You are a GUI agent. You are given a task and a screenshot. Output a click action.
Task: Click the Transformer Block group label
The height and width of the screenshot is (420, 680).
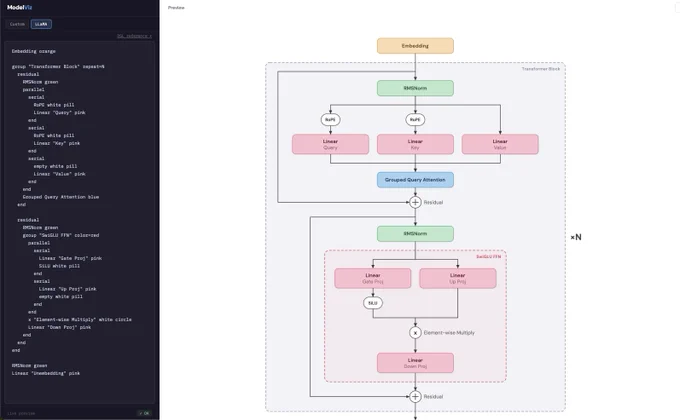pos(540,69)
